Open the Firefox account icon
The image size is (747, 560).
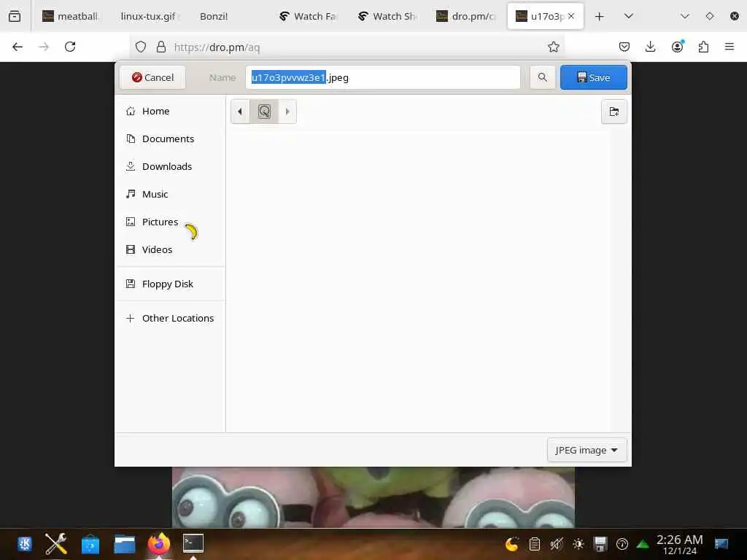677,47
